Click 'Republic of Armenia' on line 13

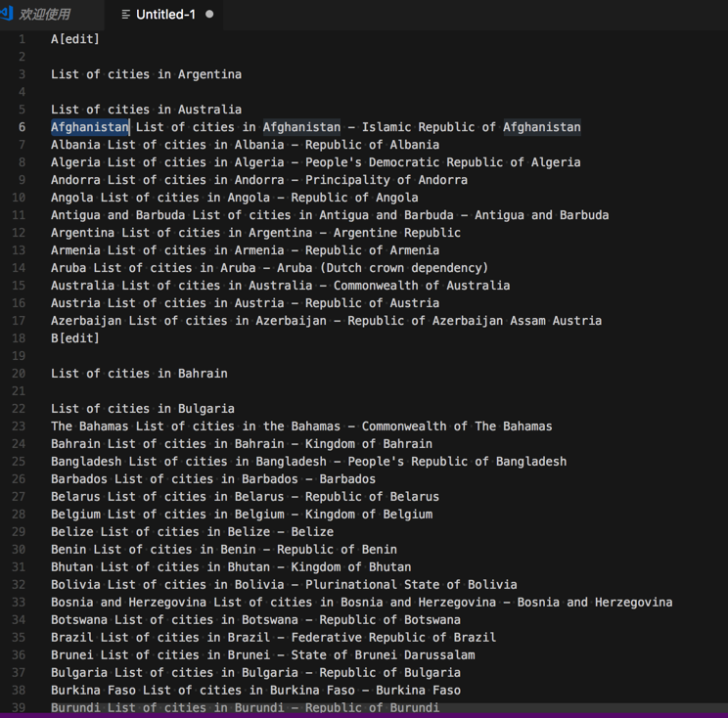click(x=373, y=250)
